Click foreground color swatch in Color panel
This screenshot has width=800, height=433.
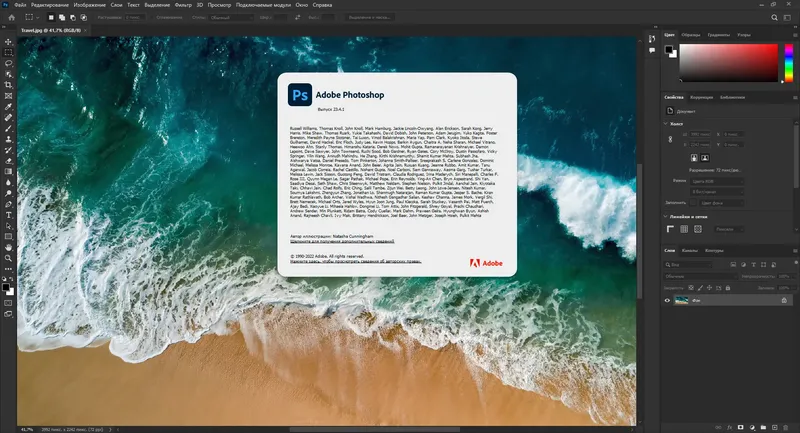[668, 49]
